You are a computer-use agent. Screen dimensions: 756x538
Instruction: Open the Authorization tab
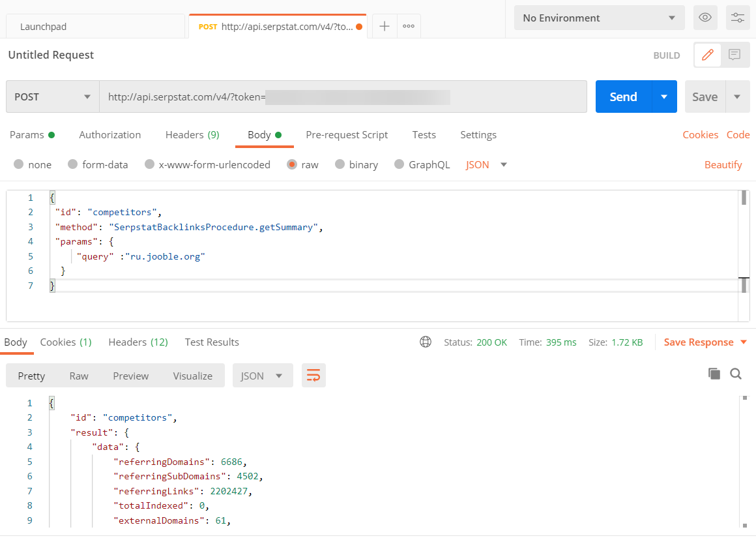coord(110,134)
